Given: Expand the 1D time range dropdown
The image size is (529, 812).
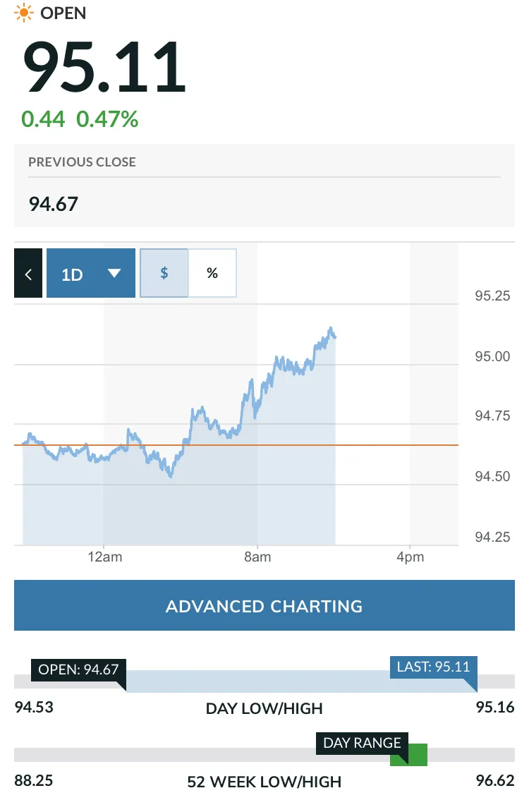Looking at the screenshot, I should 90,273.
